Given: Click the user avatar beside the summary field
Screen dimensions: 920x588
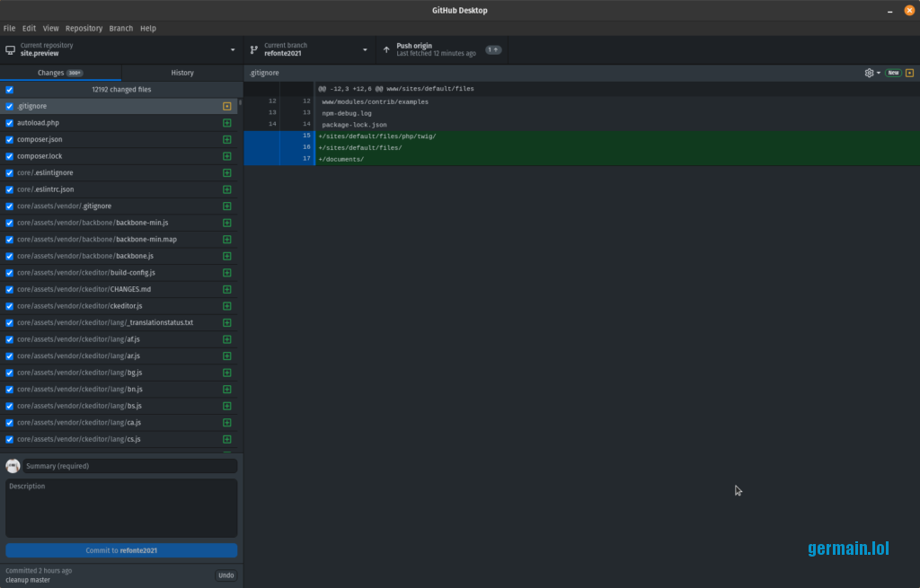Looking at the screenshot, I should pos(13,466).
